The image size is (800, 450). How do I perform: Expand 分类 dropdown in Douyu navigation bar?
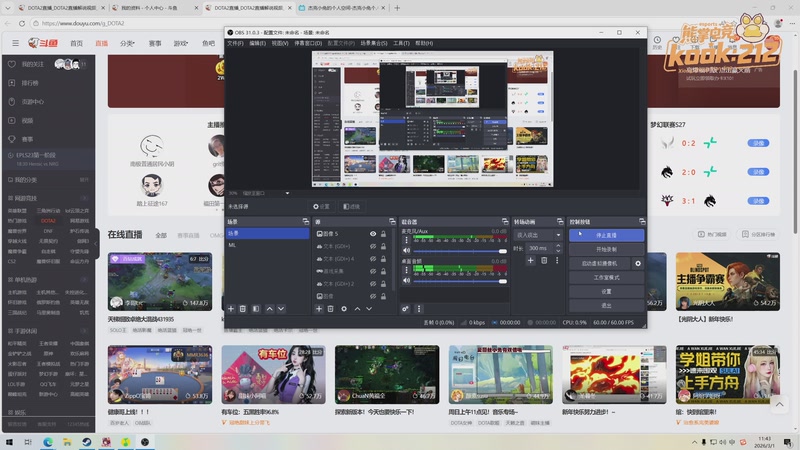tap(127, 43)
